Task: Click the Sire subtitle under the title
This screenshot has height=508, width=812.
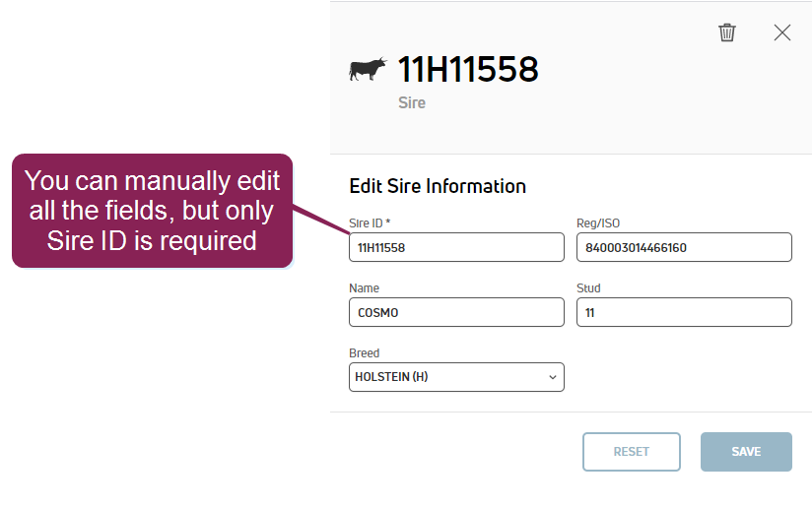Action: 412,102
